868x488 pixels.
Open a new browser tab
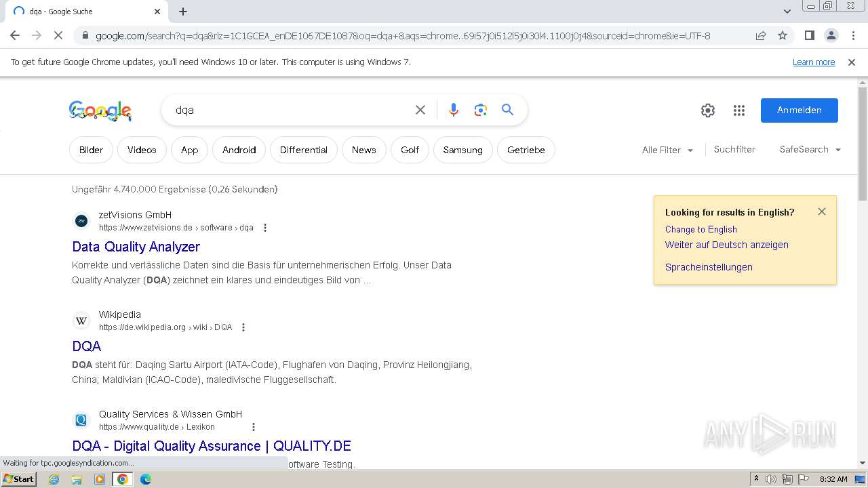tap(183, 11)
